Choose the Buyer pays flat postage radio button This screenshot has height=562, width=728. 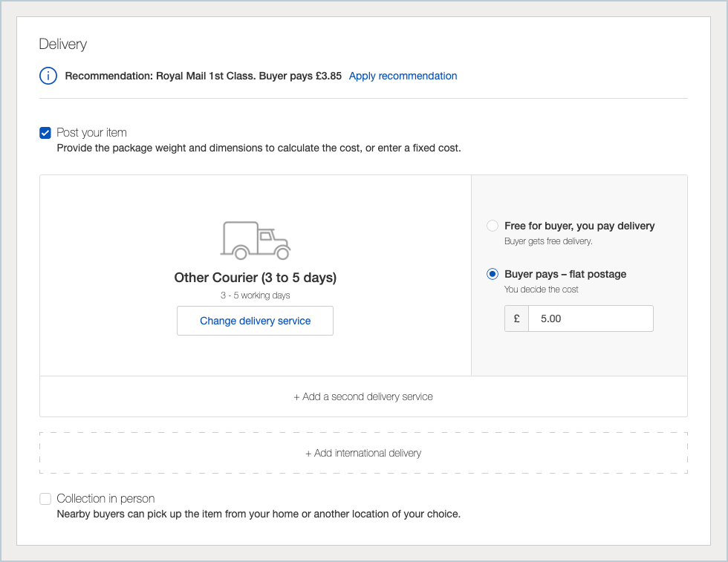pos(493,274)
